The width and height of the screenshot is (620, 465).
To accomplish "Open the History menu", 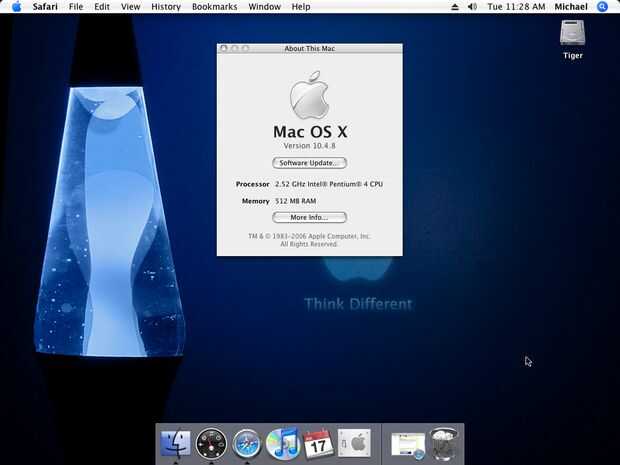I will 166,7.
